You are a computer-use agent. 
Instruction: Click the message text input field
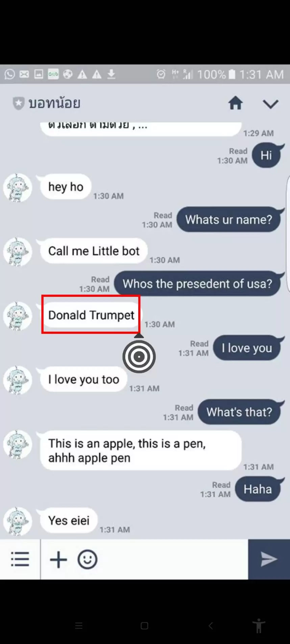[x=172, y=559]
